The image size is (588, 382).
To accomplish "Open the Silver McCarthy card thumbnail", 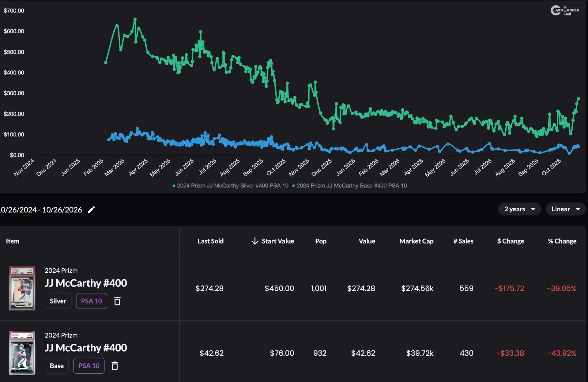I will 22,288.
